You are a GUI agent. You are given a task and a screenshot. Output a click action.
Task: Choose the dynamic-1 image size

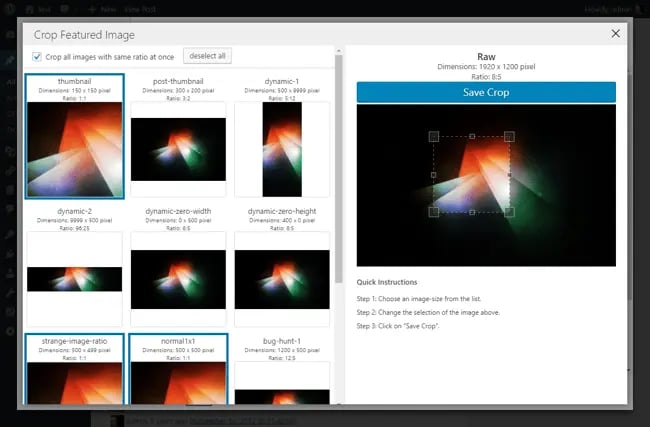(281, 135)
